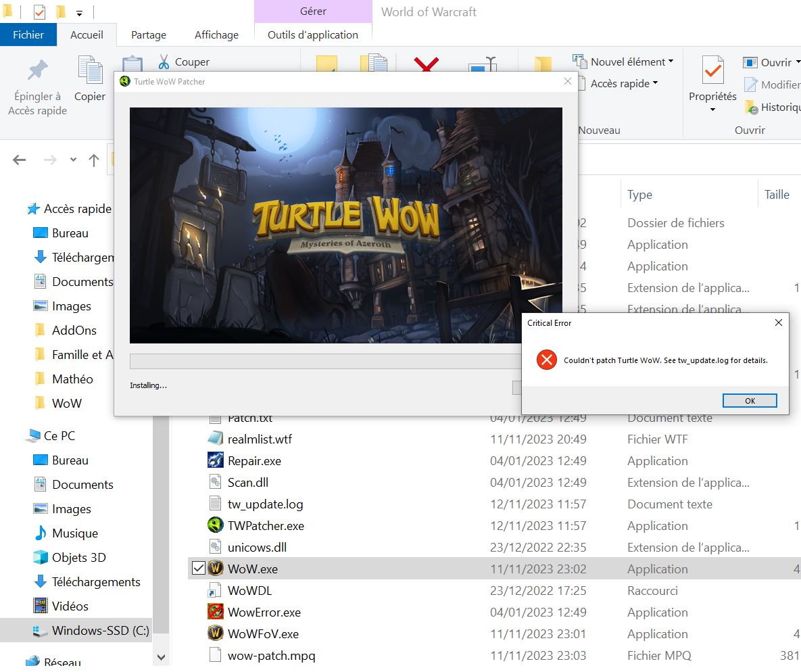Image resolution: width=801 pixels, height=672 pixels.
Task: Select Accès rapide in navigation pane
Action: (77, 208)
